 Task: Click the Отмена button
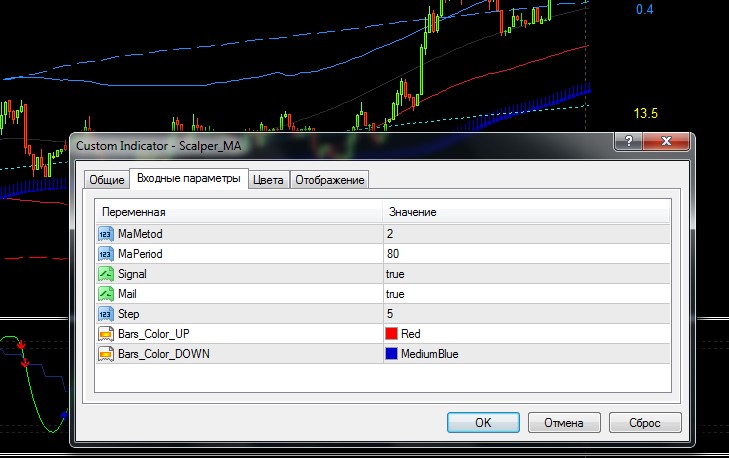pos(564,422)
